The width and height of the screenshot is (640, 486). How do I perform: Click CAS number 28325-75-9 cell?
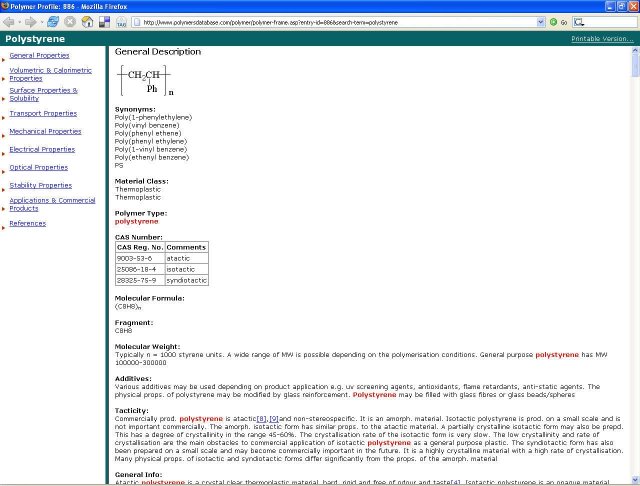pyautogui.click(x=140, y=280)
